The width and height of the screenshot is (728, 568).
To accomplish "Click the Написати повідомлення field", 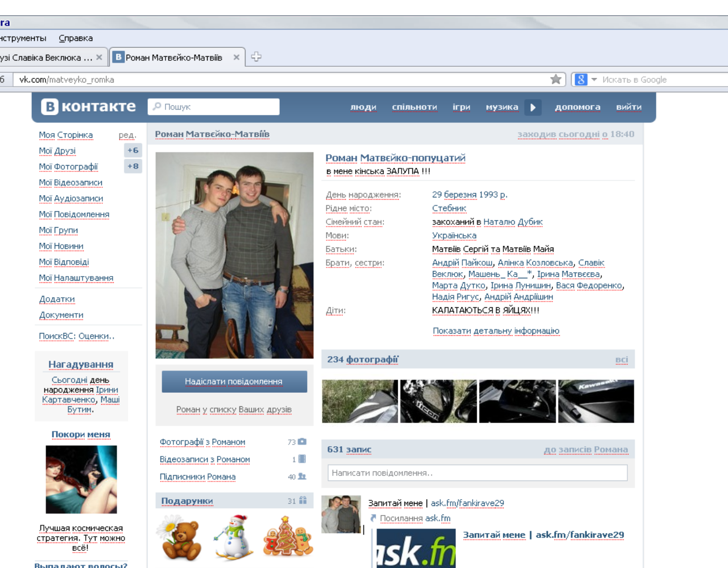I will tap(478, 473).
